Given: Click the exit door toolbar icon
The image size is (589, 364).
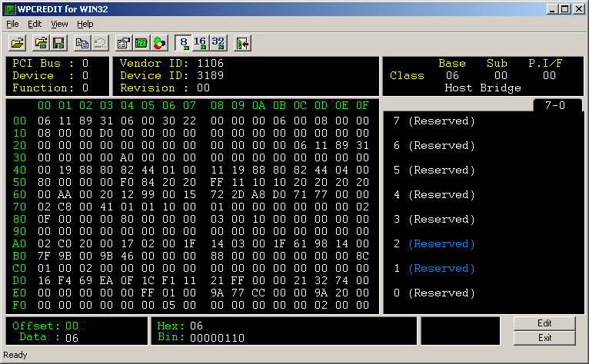Looking at the screenshot, I should pos(242,43).
